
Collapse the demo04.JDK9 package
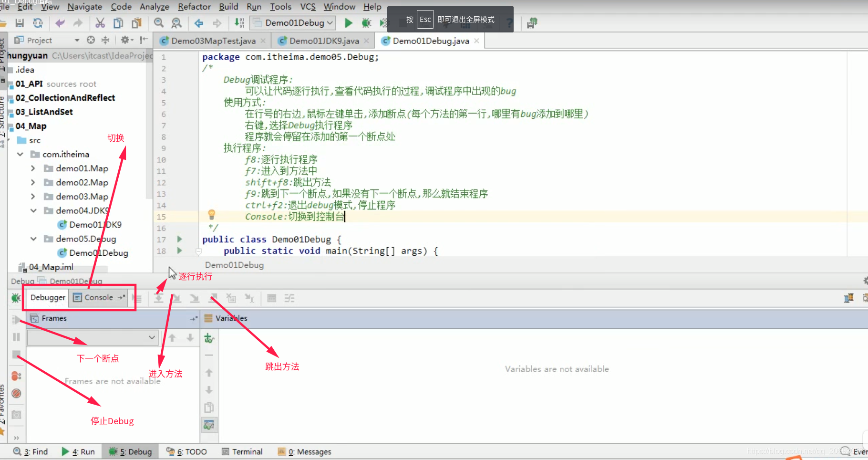pyautogui.click(x=33, y=210)
